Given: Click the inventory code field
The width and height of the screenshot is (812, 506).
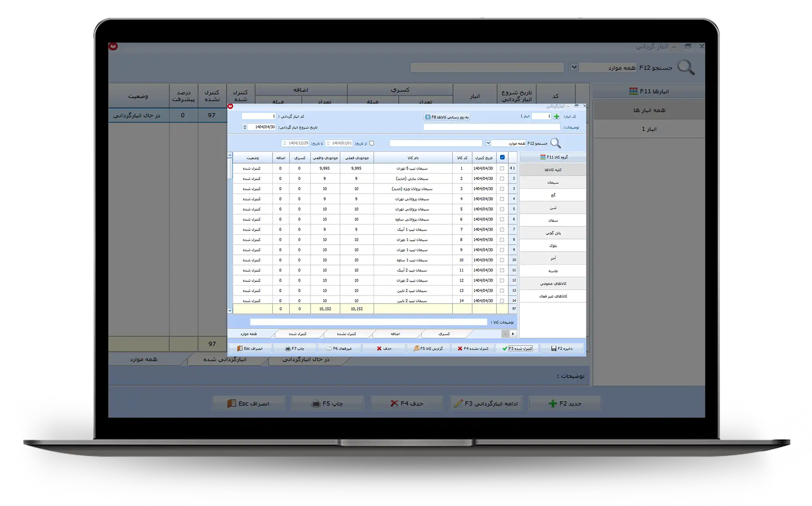Looking at the screenshot, I should coord(259,116).
